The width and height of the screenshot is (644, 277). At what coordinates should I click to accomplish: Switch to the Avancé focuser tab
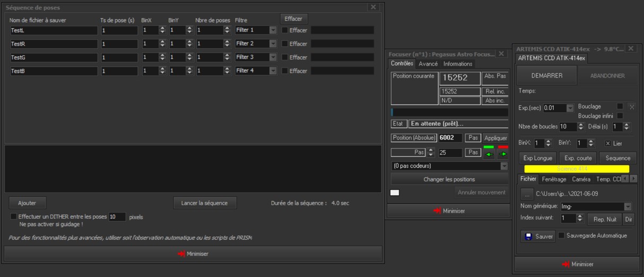(428, 64)
